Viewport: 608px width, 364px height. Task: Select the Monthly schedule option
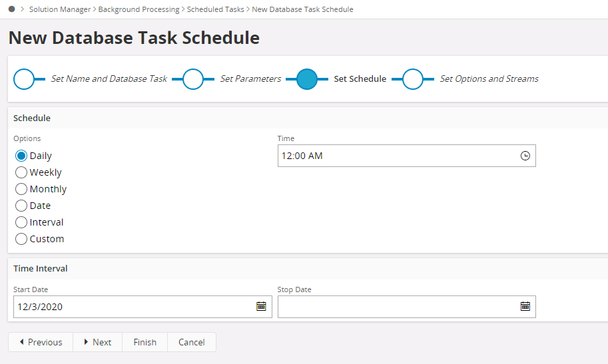pyautogui.click(x=21, y=189)
